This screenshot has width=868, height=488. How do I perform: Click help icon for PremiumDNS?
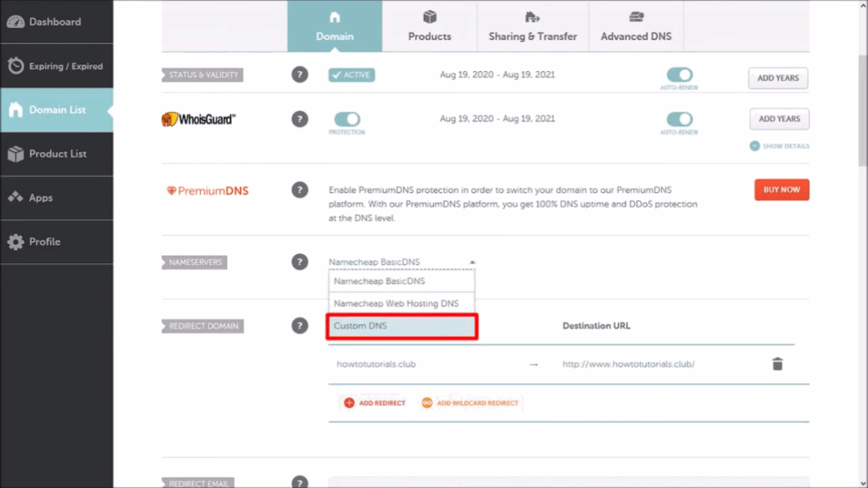tap(299, 190)
